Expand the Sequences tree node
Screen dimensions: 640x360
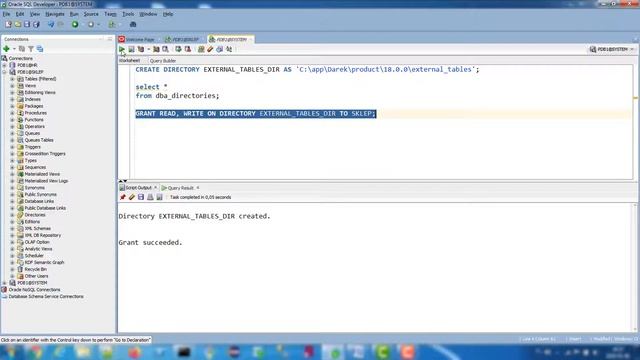[x=12, y=167]
